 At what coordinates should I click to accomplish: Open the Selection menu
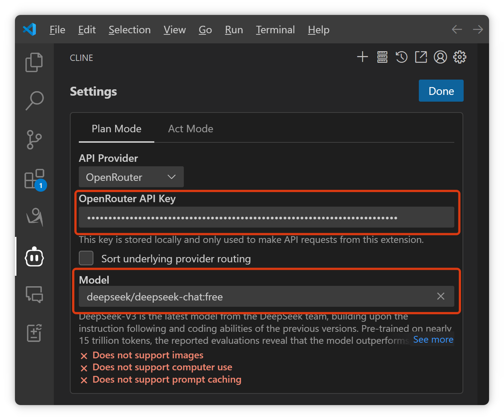(129, 30)
